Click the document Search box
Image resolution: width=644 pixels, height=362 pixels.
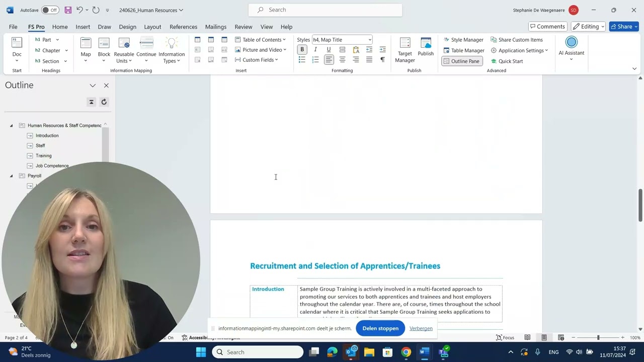325,10
